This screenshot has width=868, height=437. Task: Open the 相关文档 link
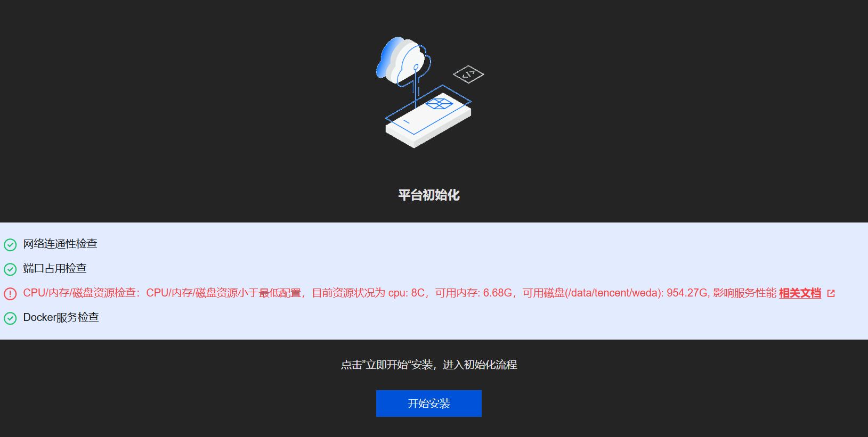click(800, 293)
